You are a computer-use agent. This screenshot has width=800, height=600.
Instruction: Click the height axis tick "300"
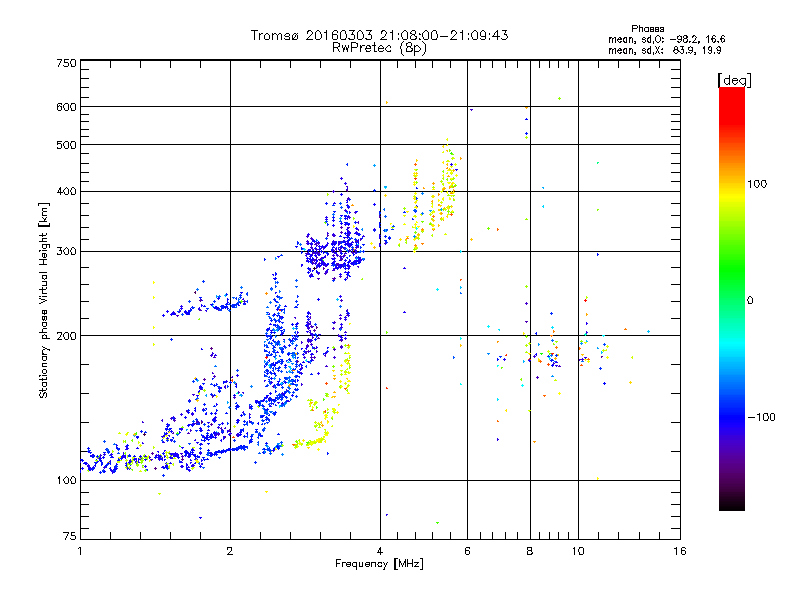(66, 252)
